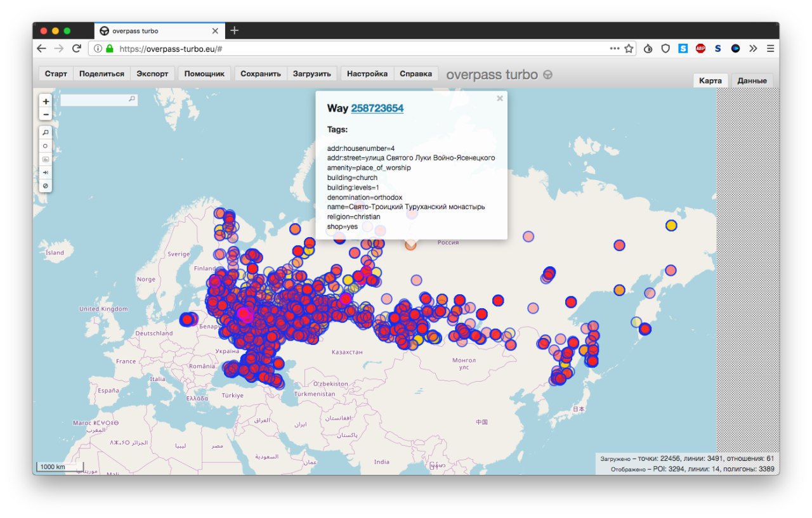Click the Сохранить button

261,74
